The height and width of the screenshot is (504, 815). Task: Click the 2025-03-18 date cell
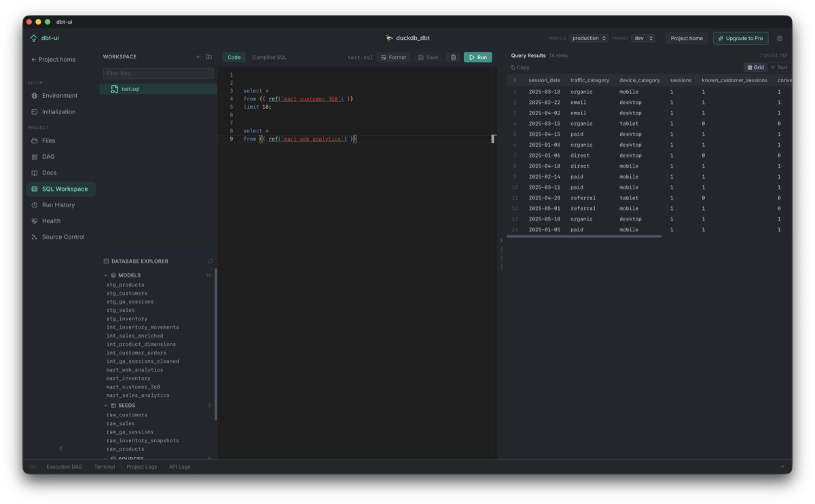(545, 92)
